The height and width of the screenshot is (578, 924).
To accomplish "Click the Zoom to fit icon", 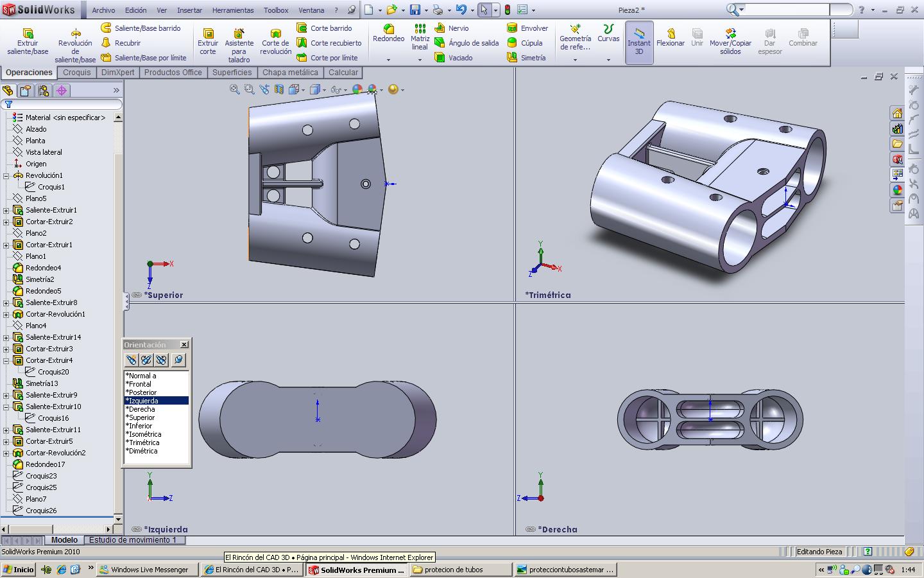I will [235, 90].
